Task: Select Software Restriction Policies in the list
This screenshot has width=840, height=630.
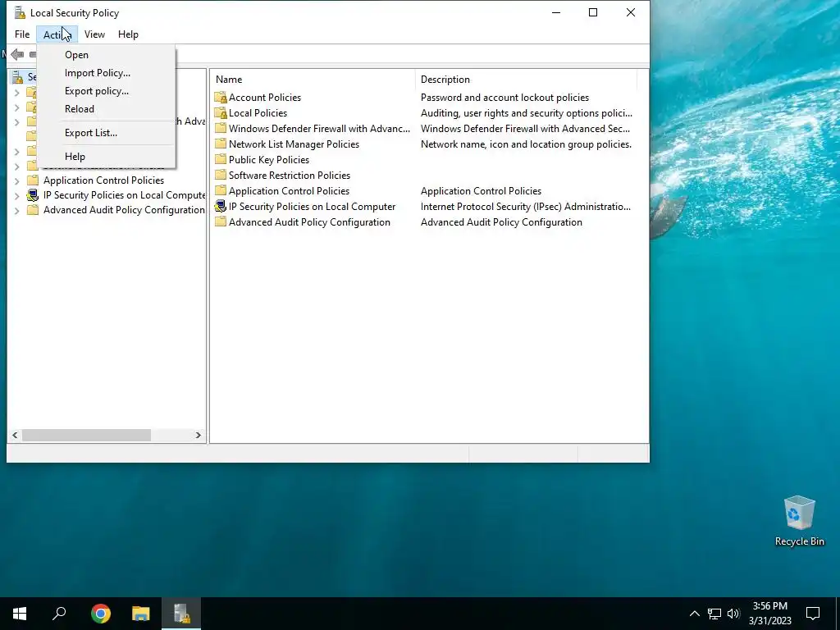Action: pos(290,176)
